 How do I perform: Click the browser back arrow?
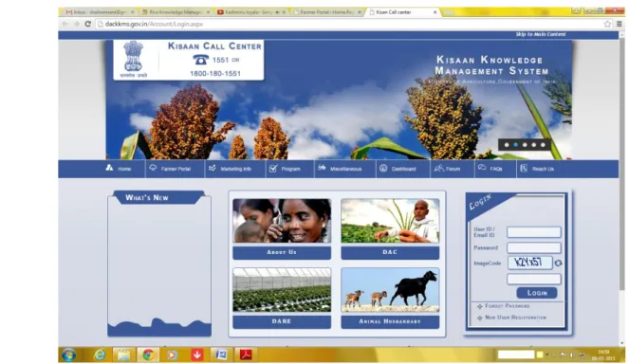pos(65,24)
